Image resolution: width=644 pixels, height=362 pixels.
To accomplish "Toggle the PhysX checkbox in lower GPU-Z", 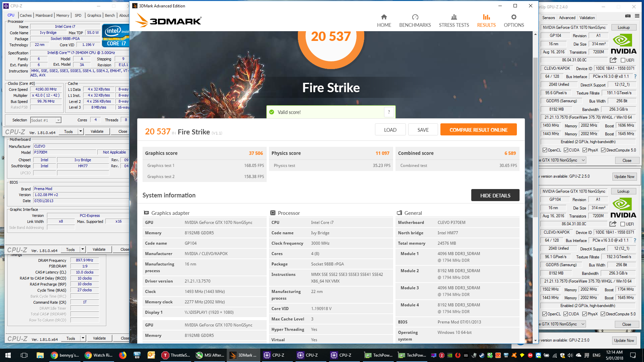I will point(585,314).
